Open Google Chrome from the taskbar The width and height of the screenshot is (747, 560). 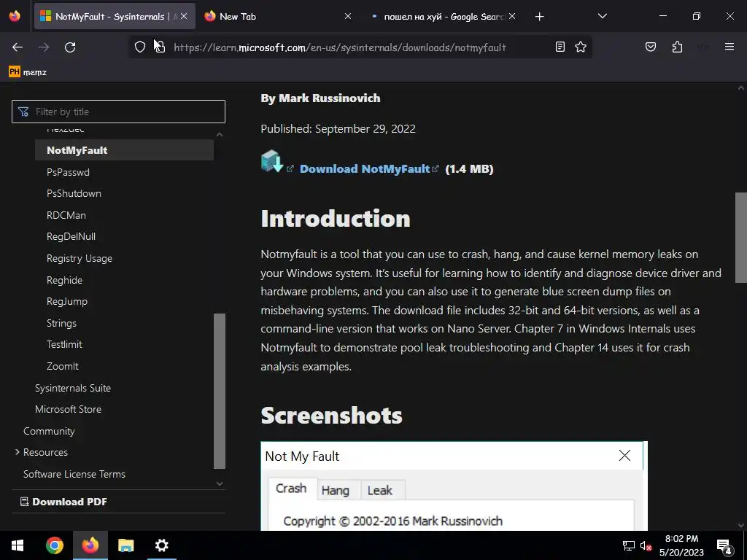[54, 545]
